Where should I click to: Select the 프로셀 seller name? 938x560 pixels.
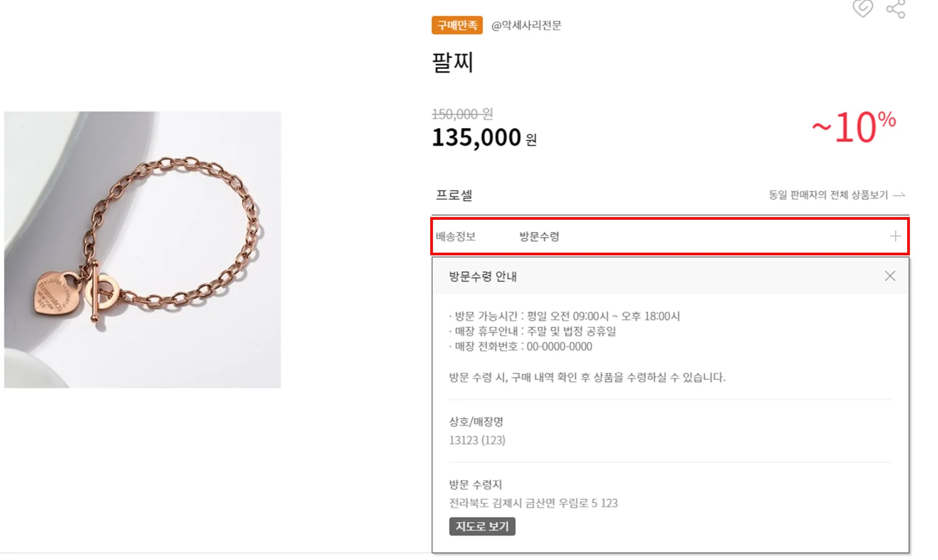coord(454,195)
